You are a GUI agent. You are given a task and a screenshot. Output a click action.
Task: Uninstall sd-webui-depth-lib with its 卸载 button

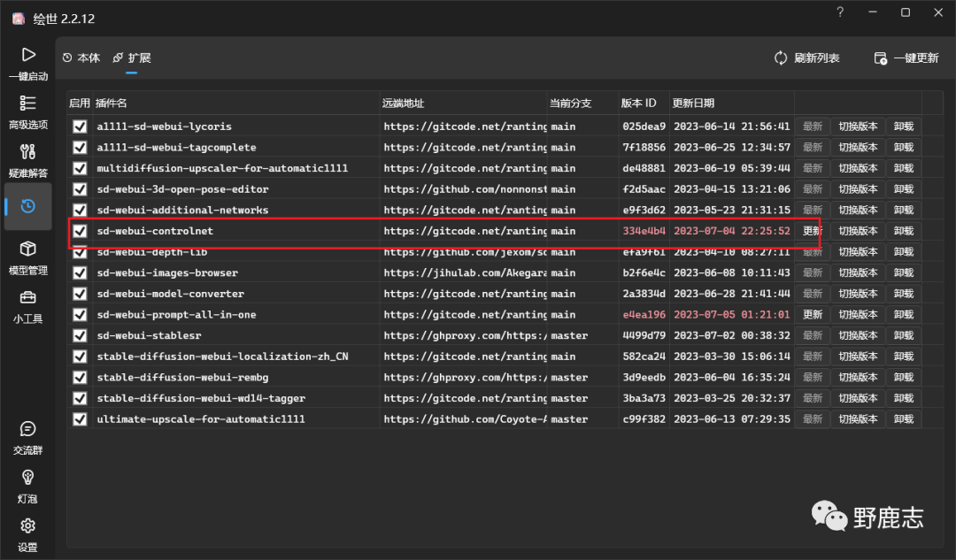click(x=904, y=251)
